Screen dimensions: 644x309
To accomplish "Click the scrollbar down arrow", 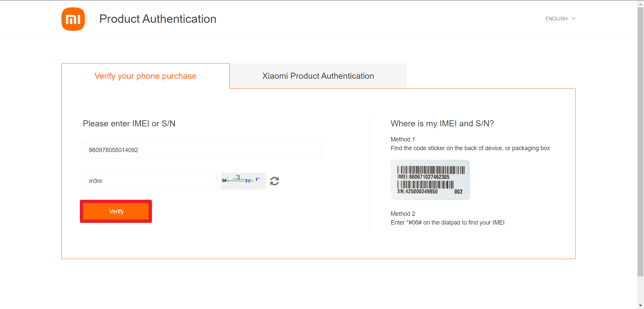I will click(x=640, y=306).
